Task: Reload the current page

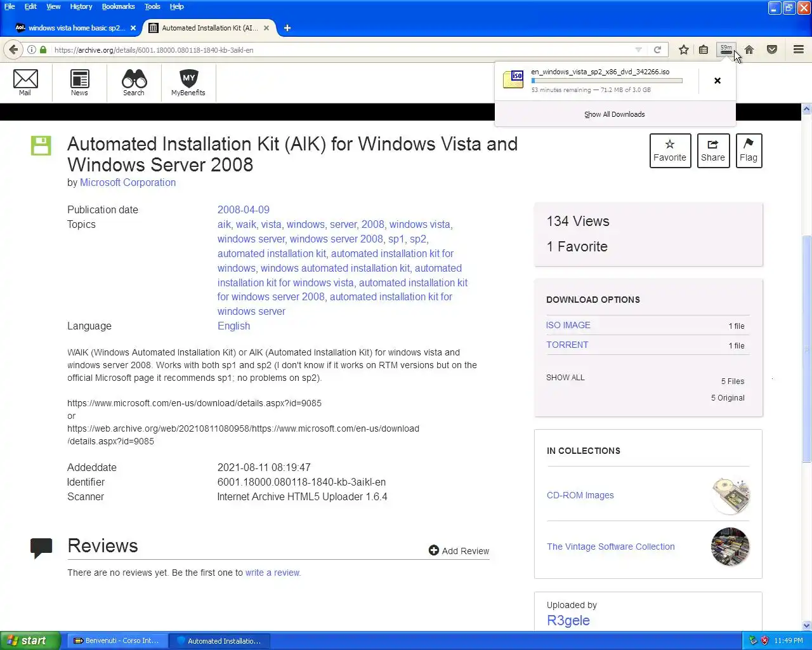Action: (x=658, y=50)
